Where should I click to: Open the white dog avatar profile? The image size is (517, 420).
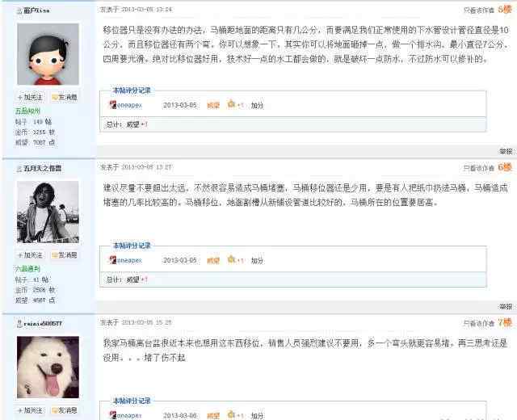[x=48, y=367]
